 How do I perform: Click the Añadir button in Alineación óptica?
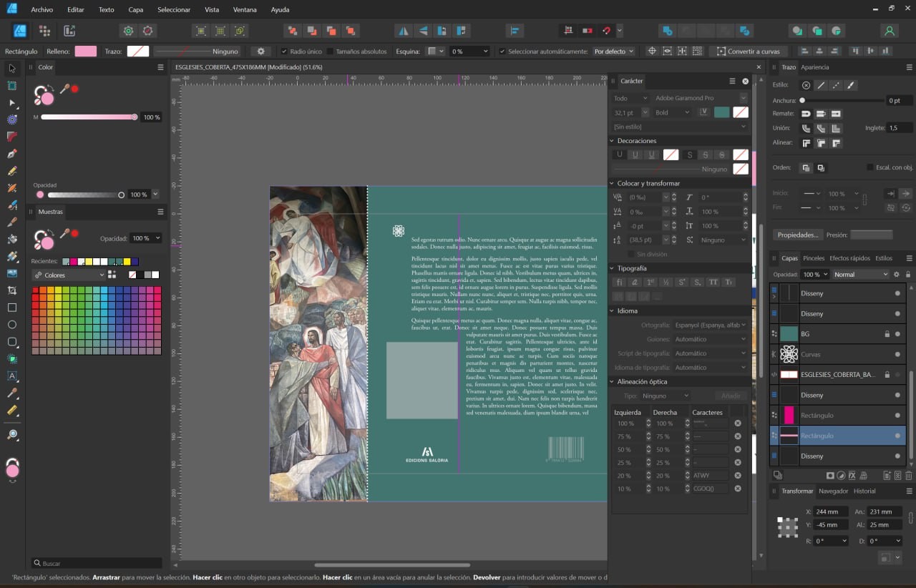pos(730,396)
